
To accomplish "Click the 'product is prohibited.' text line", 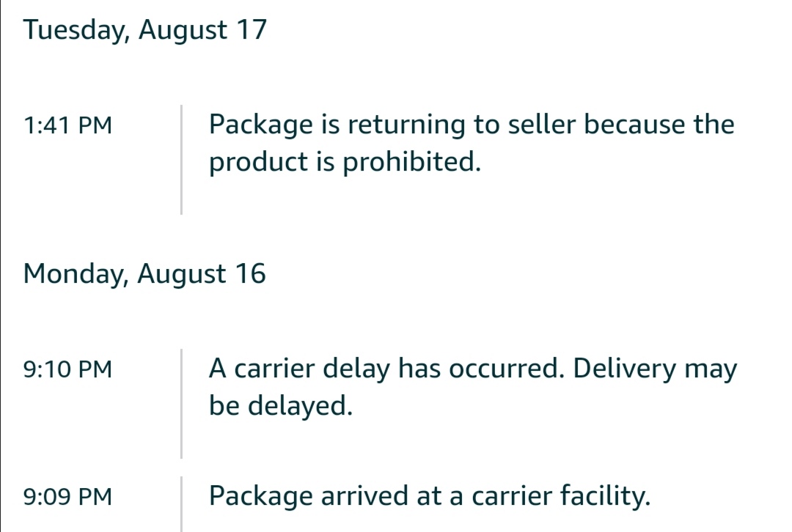I will (x=345, y=162).
